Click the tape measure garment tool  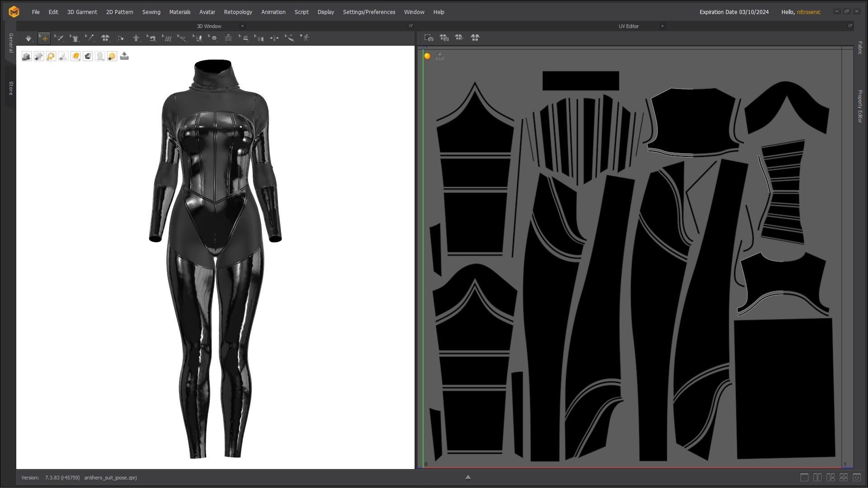(182, 38)
